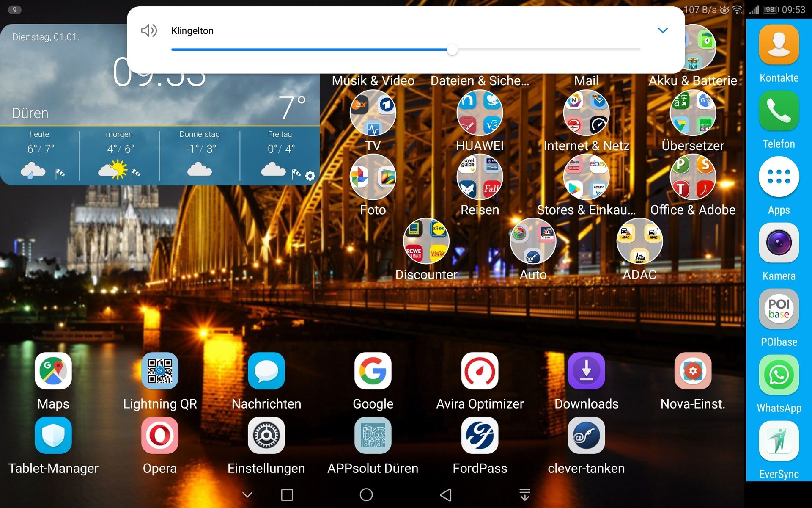Expand the Klingelton volume panel
The width and height of the screenshot is (812, 508).
(663, 30)
